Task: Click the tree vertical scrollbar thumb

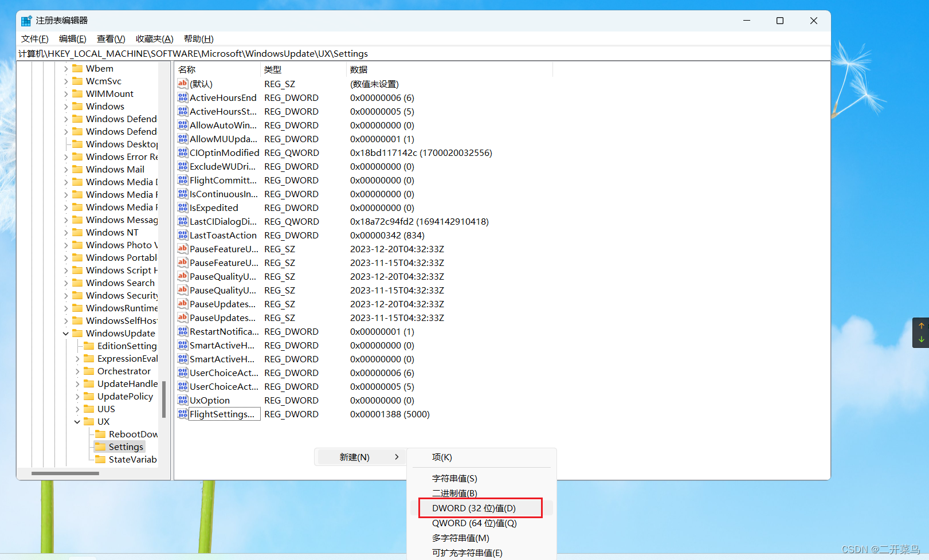Action: coord(164,400)
